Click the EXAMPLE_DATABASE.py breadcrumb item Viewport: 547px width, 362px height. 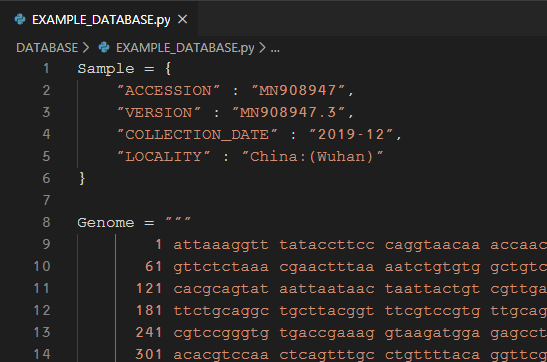point(185,48)
